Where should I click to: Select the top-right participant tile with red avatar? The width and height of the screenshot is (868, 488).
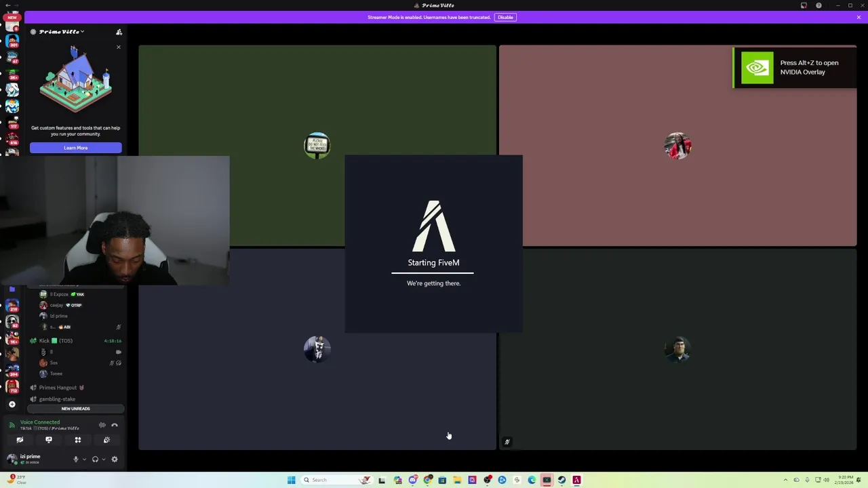[678, 146]
